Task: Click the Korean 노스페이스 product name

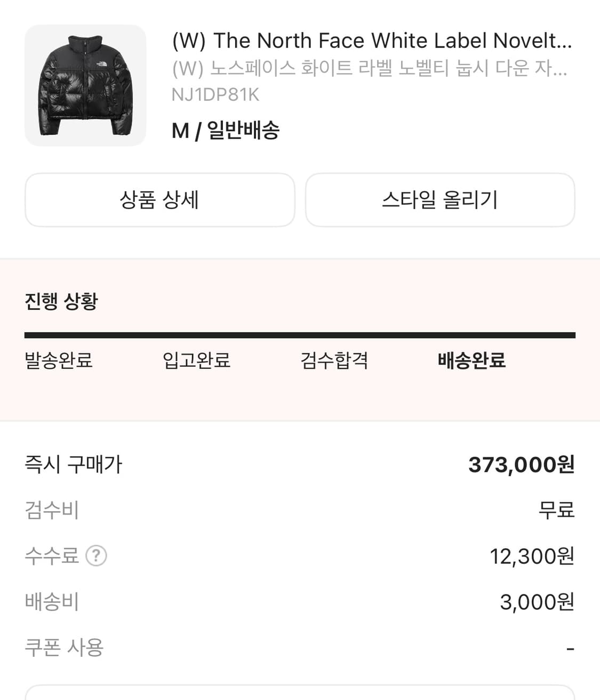Action: [x=370, y=68]
